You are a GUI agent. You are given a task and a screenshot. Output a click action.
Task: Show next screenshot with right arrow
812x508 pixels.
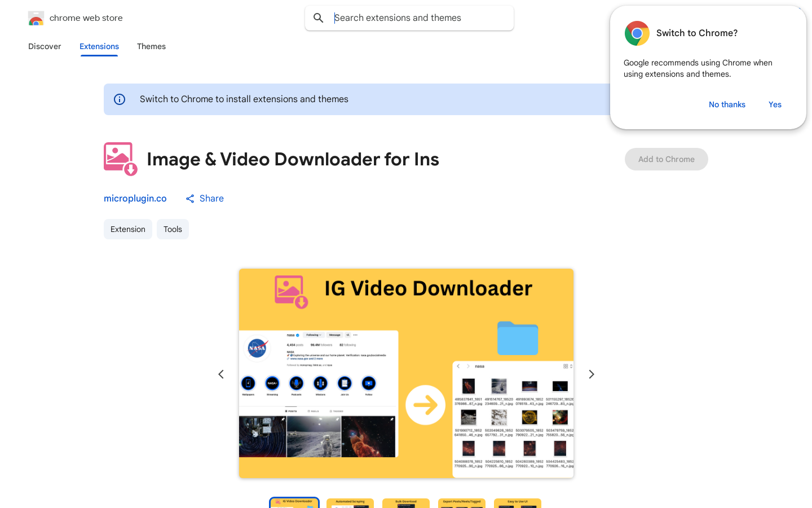592,374
